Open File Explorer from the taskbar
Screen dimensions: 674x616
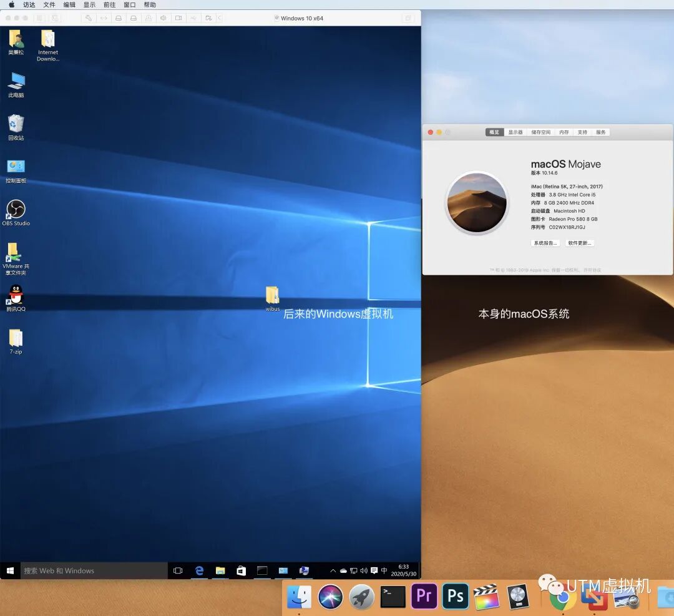point(220,570)
